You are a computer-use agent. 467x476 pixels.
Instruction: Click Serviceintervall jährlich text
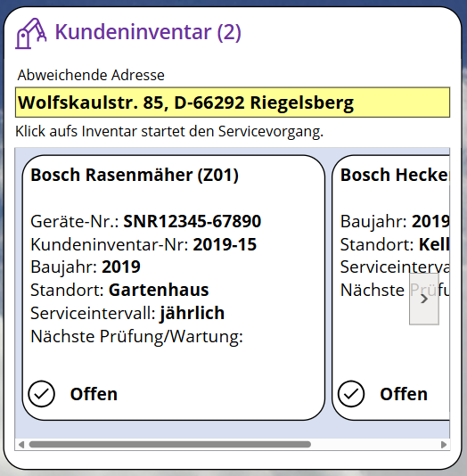[127, 313]
